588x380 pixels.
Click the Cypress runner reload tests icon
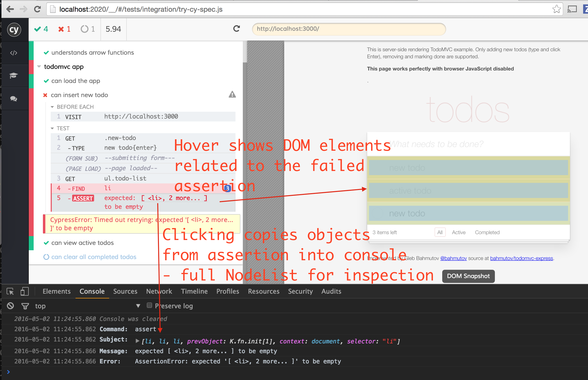coord(236,29)
